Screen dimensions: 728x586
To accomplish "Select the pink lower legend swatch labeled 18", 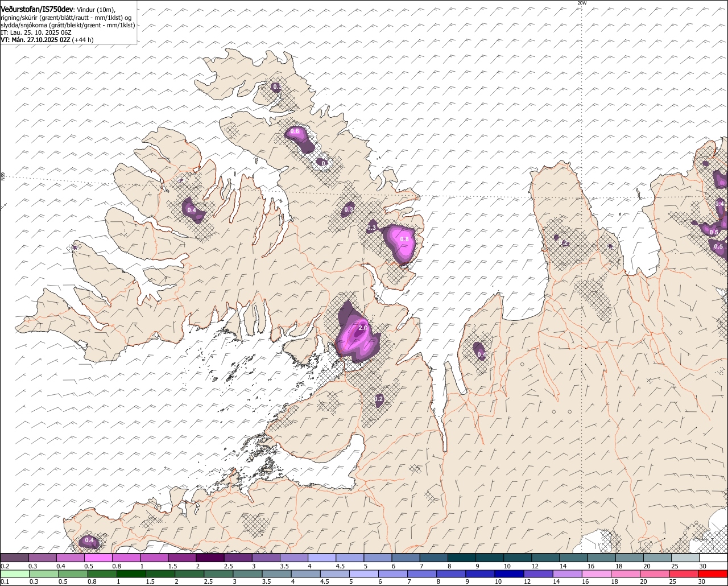I will click(626, 573).
